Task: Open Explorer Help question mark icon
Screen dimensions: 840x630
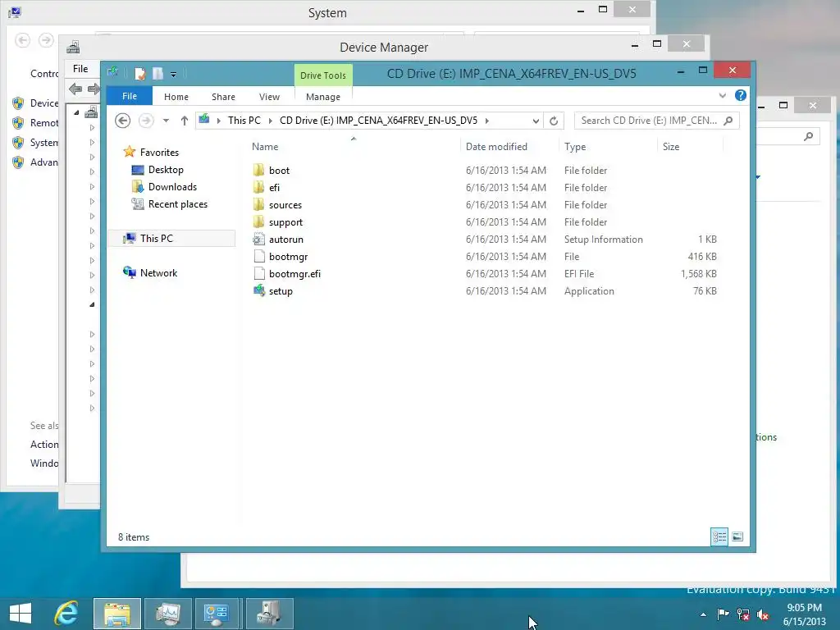Action: pos(741,95)
